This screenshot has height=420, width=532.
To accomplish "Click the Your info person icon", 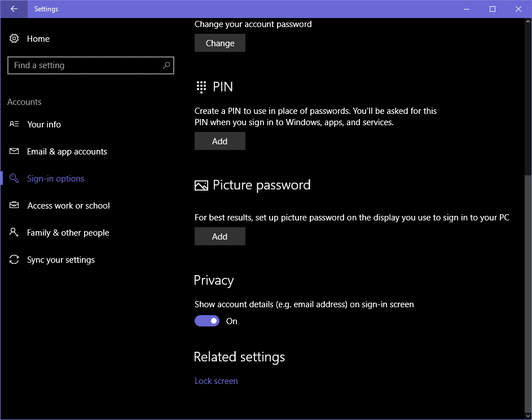I will (14, 124).
